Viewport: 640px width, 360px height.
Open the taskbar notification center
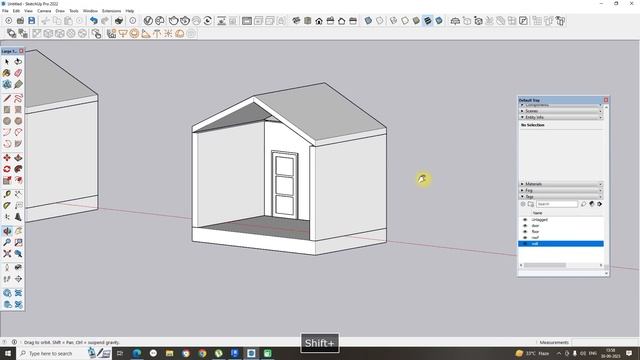click(x=629, y=353)
